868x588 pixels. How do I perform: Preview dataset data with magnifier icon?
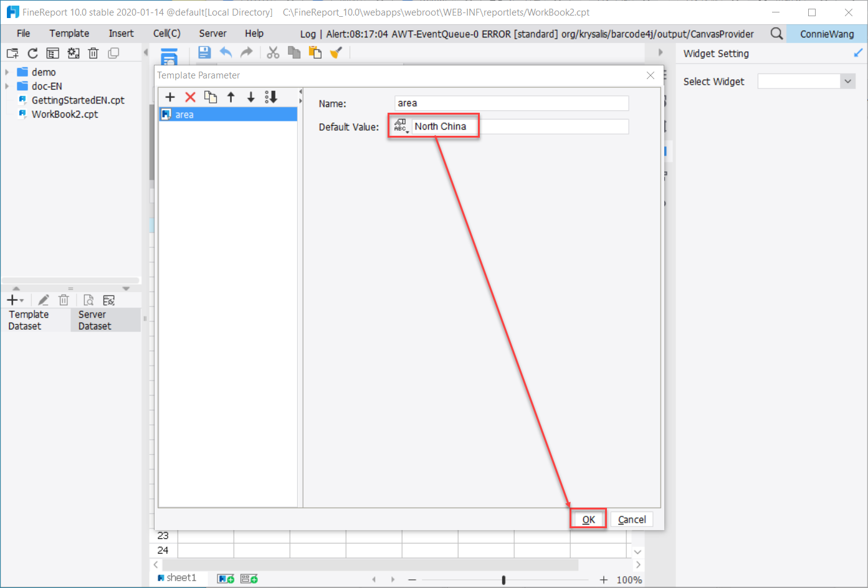coord(88,300)
